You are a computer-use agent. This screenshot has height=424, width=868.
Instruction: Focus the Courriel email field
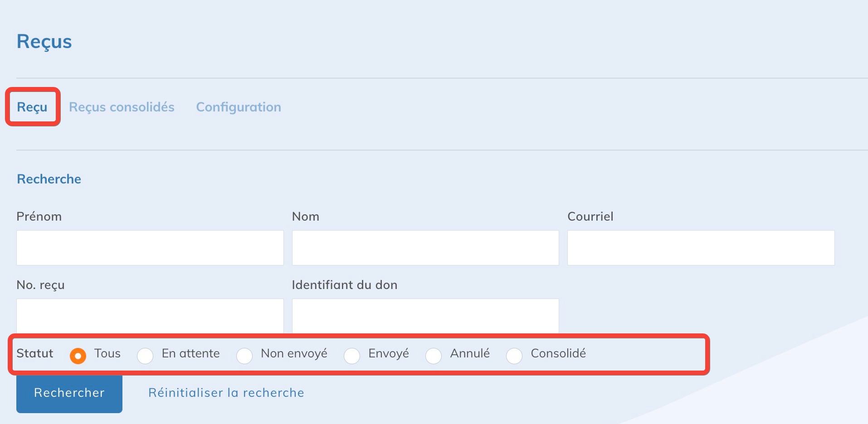(700, 247)
